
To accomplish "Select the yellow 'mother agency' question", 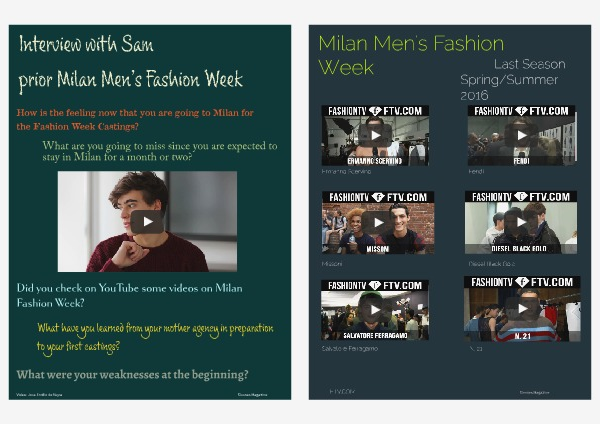I will (155, 337).
